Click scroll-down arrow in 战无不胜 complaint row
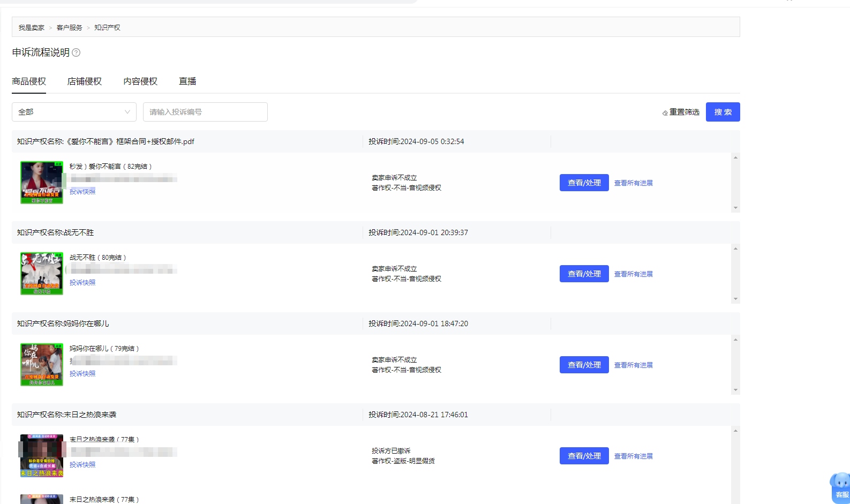This screenshot has height=504, width=850. [735, 299]
